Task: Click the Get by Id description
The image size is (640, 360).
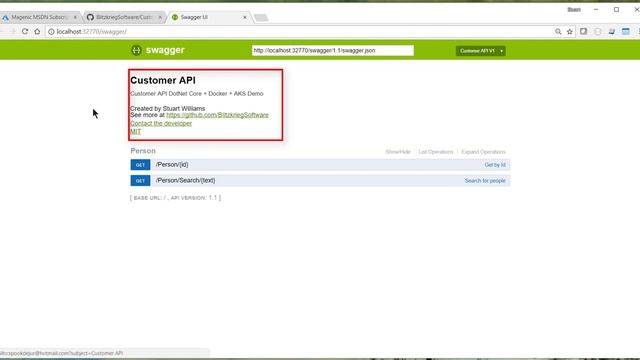Action: coord(495,165)
